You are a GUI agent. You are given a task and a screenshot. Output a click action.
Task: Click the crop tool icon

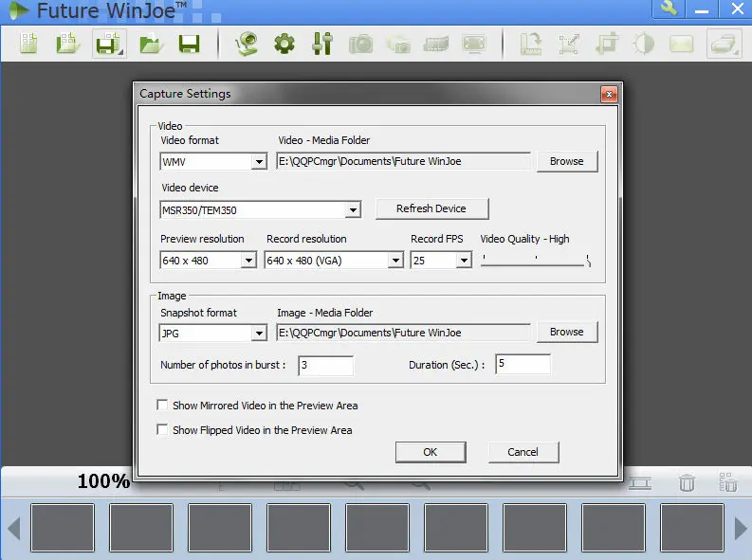(607, 44)
